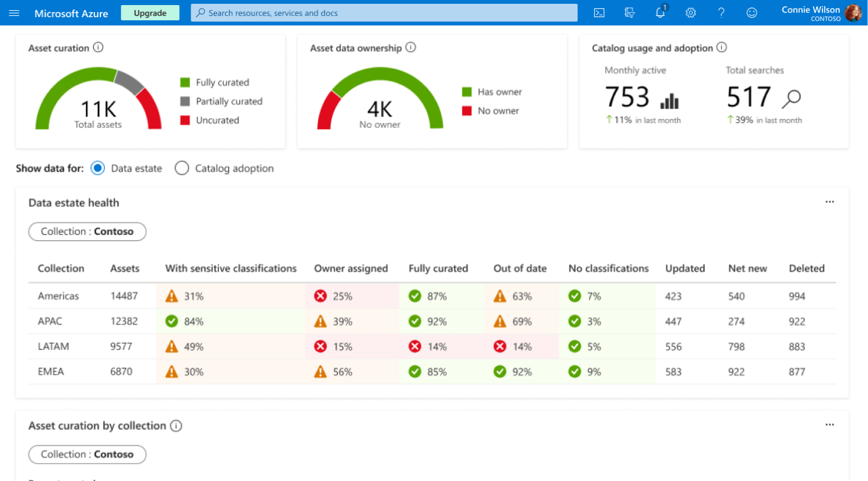
Task: Click the help question mark icon
Action: click(721, 13)
